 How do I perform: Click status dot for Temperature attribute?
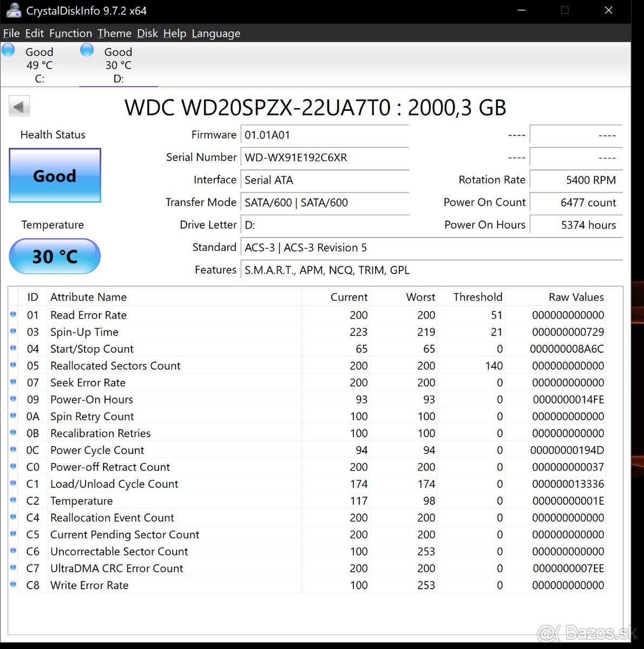click(13, 500)
